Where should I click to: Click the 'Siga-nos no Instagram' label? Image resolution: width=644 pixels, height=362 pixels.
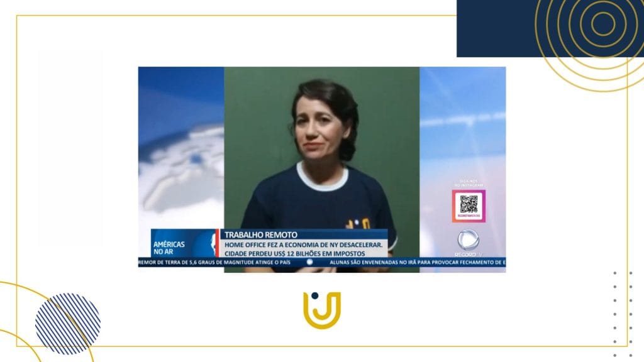click(x=469, y=184)
